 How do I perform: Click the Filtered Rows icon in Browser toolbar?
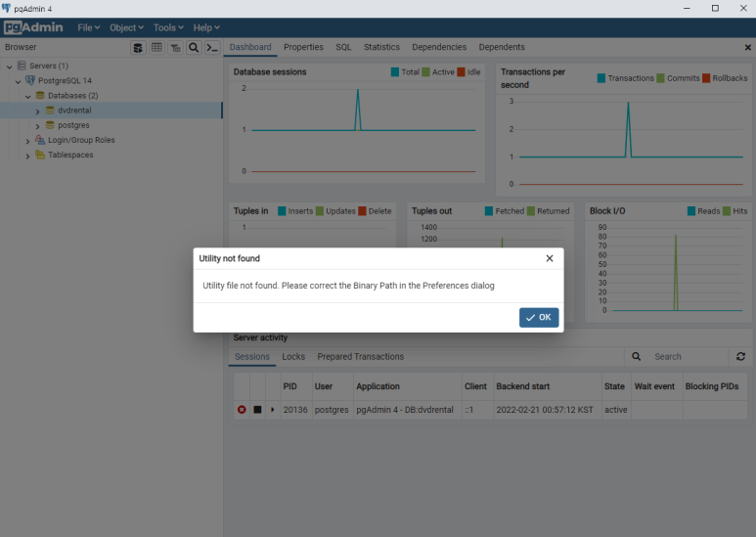pyautogui.click(x=175, y=47)
